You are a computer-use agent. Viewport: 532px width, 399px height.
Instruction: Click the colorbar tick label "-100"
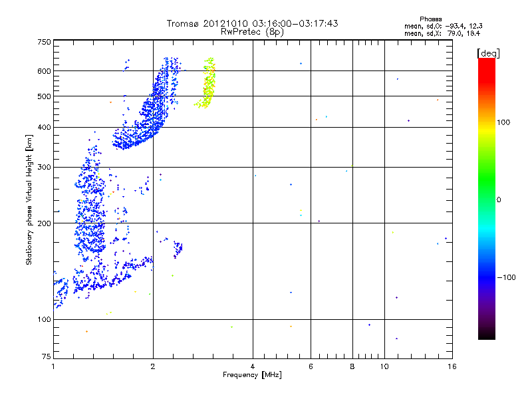(506, 277)
